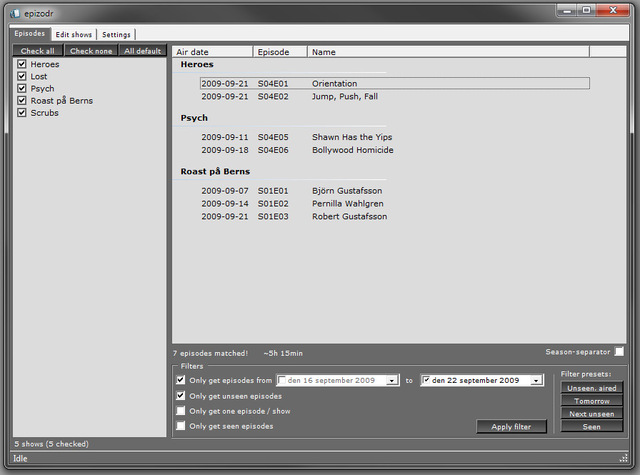Screen dimensions: 640x475
Task: Sort by the Air date column header
Action: (212, 51)
